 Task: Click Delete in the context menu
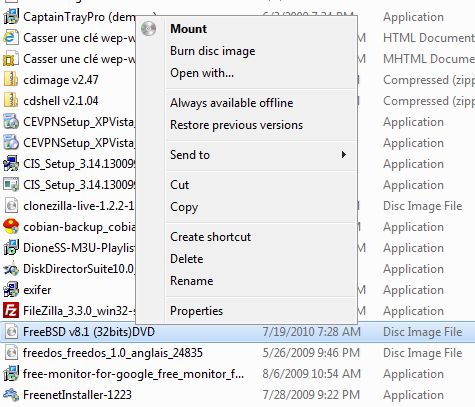pyautogui.click(x=187, y=259)
